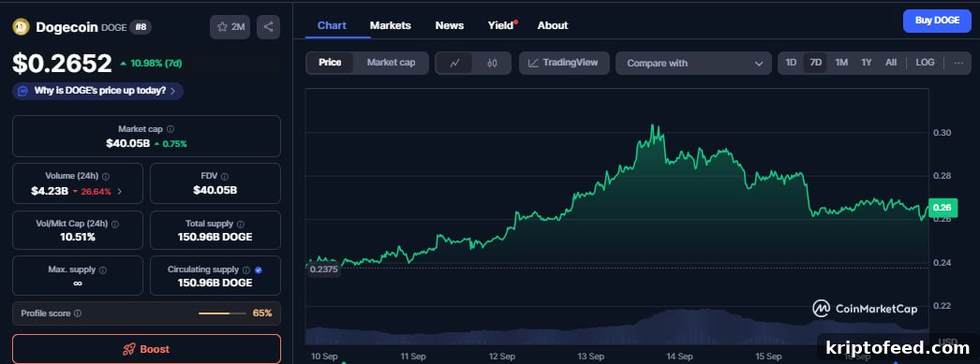
Task: Toggle LOG scale on chart
Action: point(925,63)
